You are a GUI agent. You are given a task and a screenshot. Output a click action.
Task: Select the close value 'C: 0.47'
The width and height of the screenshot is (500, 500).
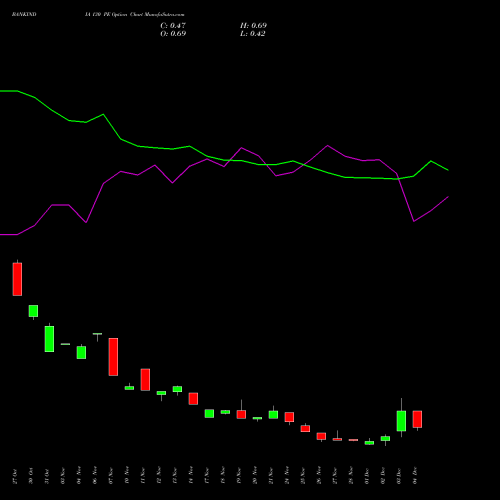(173, 26)
